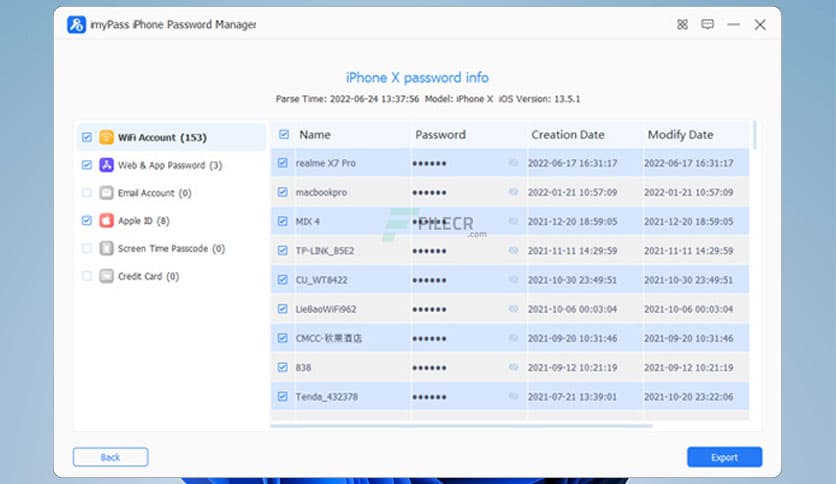Uncheck the macbookpro row checkbox

click(x=283, y=192)
